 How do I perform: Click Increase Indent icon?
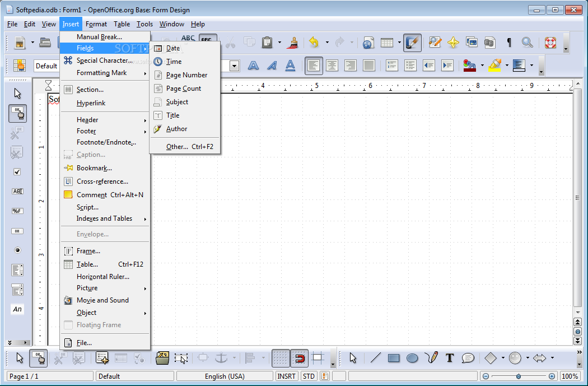[447, 66]
